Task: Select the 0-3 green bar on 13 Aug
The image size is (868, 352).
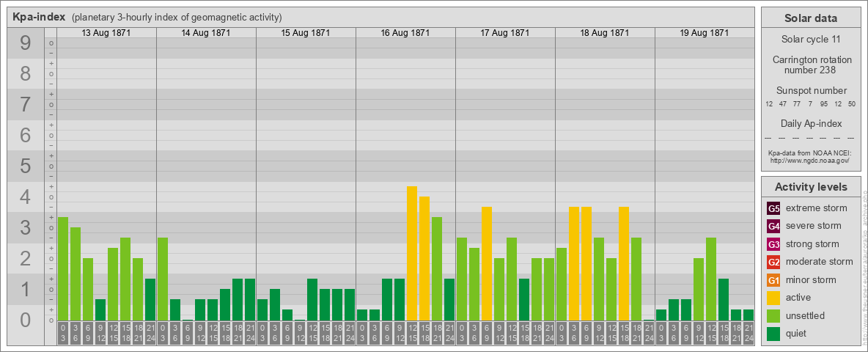Action: coord(63,268)
